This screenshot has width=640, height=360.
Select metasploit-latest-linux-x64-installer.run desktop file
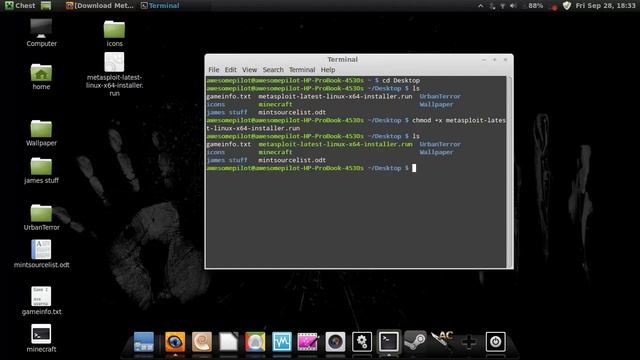pos(114,74)
